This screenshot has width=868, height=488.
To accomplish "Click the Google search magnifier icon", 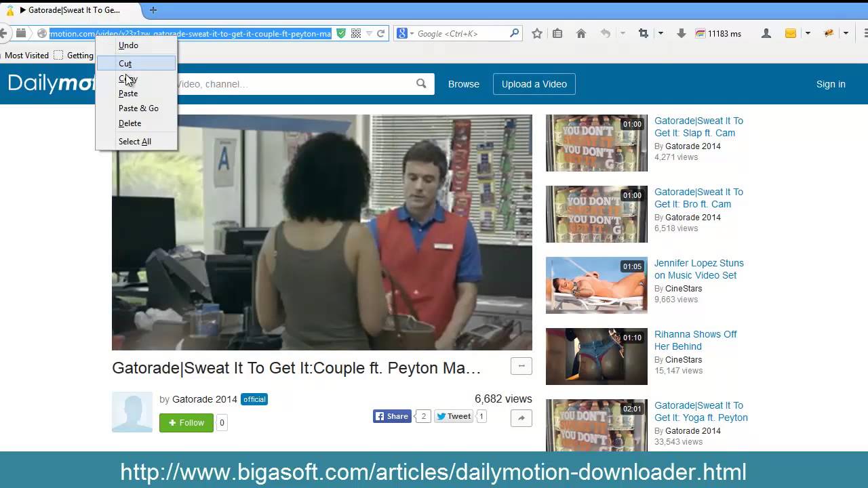I will 515,33.
